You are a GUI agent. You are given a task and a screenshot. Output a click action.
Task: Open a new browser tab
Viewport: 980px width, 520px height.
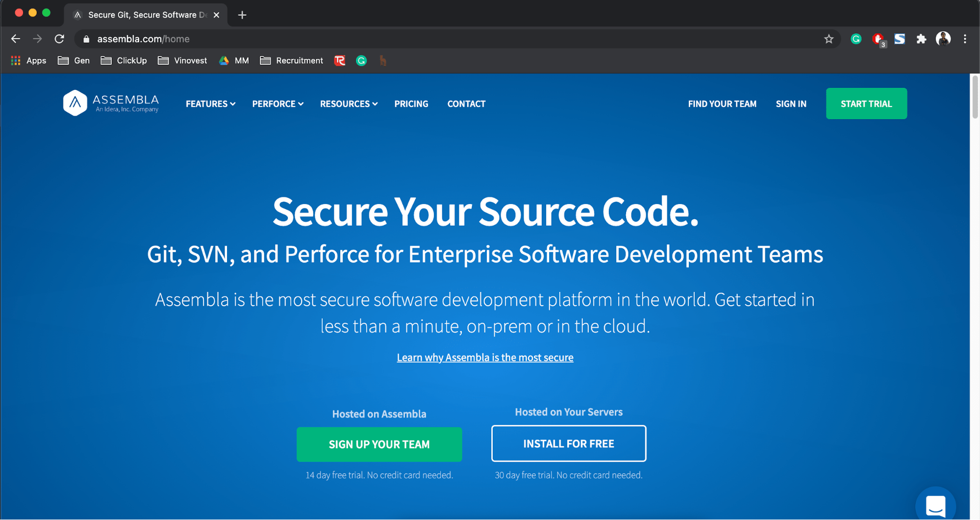[x=242, y=15]
